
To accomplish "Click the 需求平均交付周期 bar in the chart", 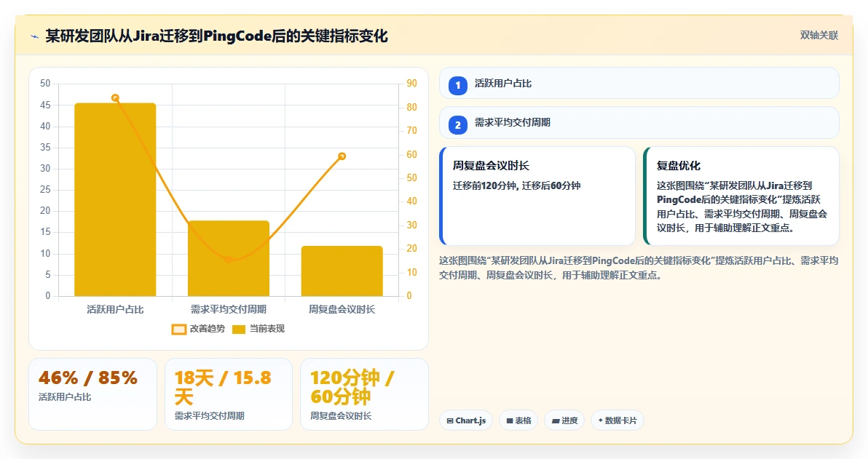I will [x=229, y=258].
